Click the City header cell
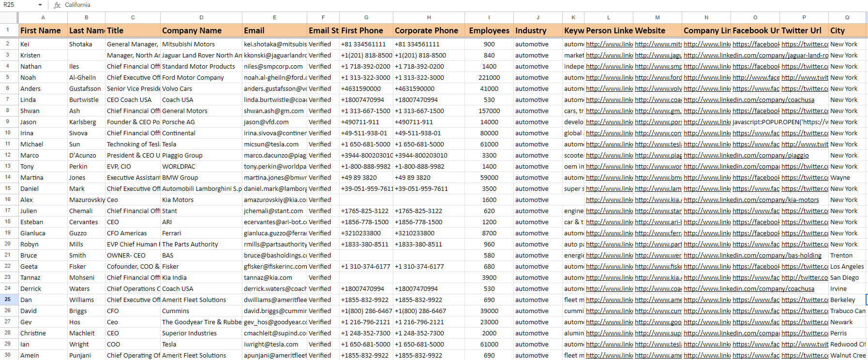The height and width of the screenshot is (360, 868). tap(847, 30)
